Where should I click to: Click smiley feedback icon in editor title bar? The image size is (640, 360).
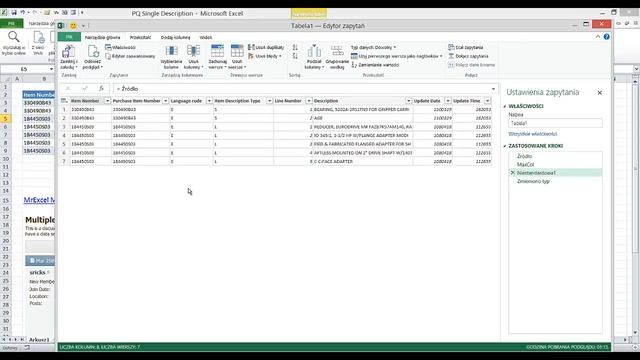(73, 25)
